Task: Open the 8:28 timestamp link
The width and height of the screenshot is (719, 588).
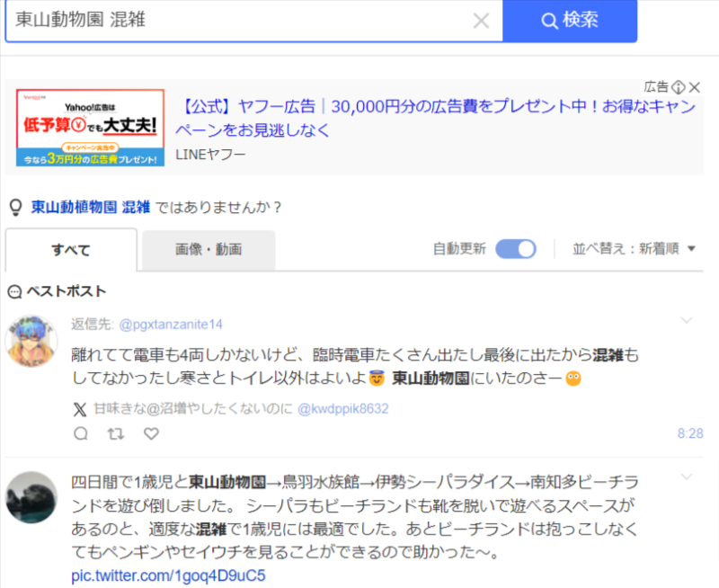Action: pos(690,433)
